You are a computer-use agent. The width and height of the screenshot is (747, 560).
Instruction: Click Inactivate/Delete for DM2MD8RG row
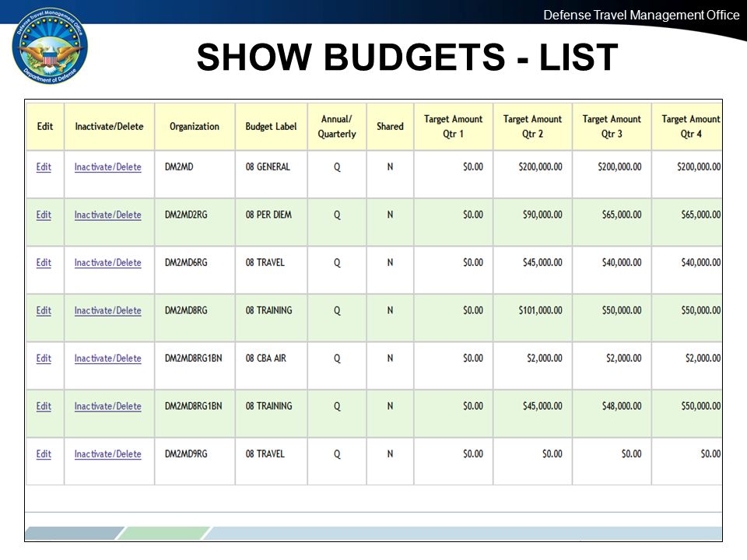pos(107,310)
